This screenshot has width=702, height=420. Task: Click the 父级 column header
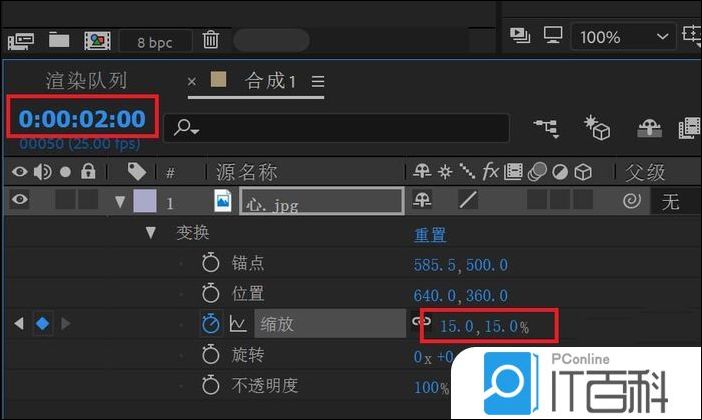[645, 172]
